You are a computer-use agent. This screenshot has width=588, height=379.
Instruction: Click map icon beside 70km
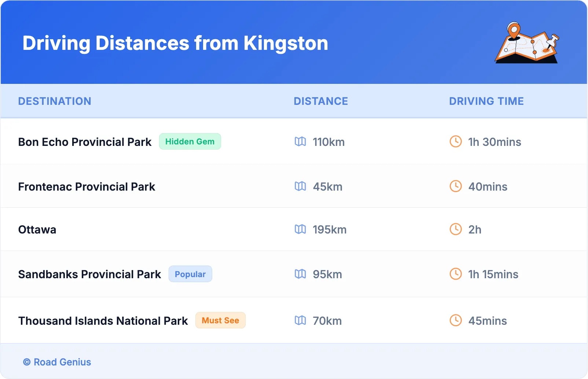300,320
